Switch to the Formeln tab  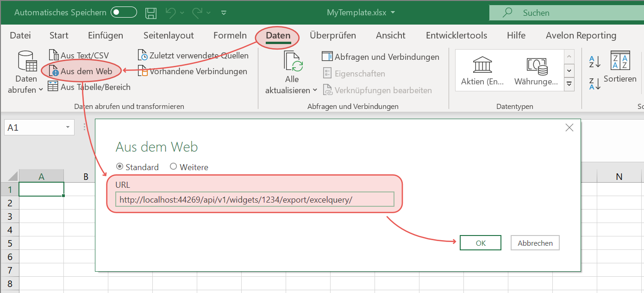pyautogui.click(x=230, y=35)
